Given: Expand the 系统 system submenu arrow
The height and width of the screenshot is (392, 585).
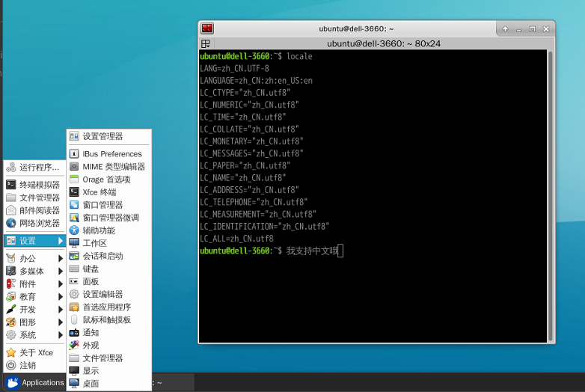Looking at the screenshot, I should 61,335.
